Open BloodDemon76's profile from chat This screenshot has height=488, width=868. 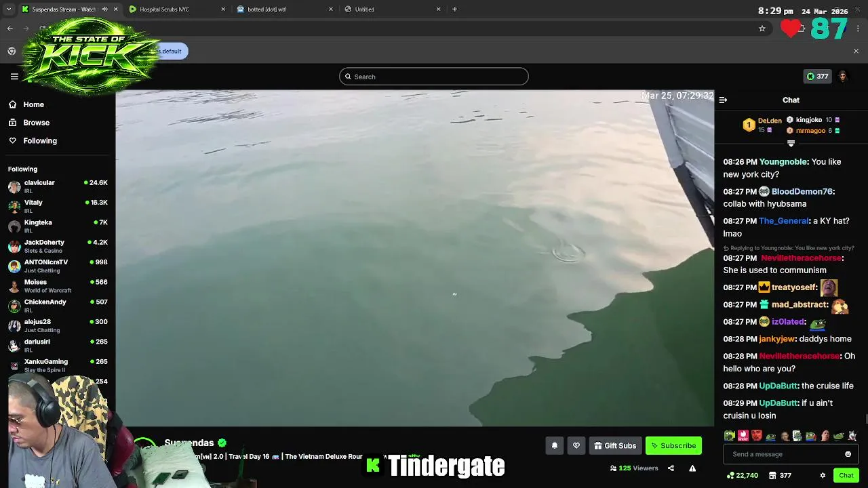point(802,192)
